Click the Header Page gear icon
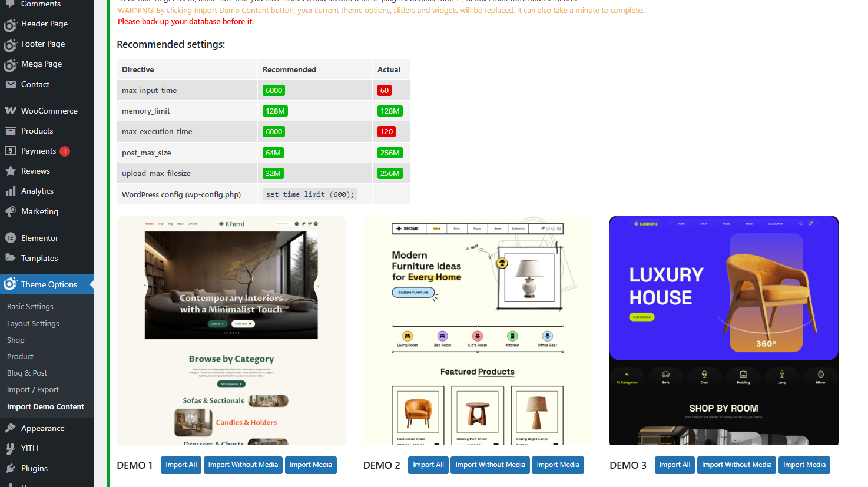Image resolution: width=868 pixels, height=487 pixels. pos(11,24)
